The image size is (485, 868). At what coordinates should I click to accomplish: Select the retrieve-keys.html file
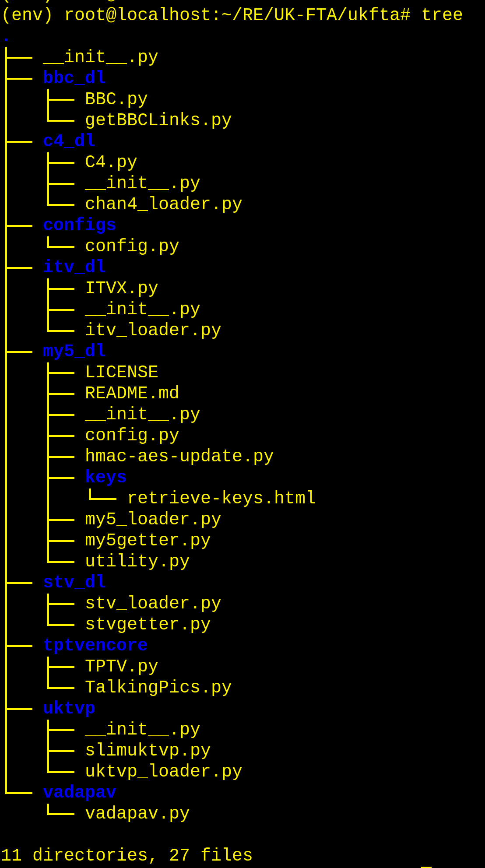pyautogui.click(x=221, y=498)
